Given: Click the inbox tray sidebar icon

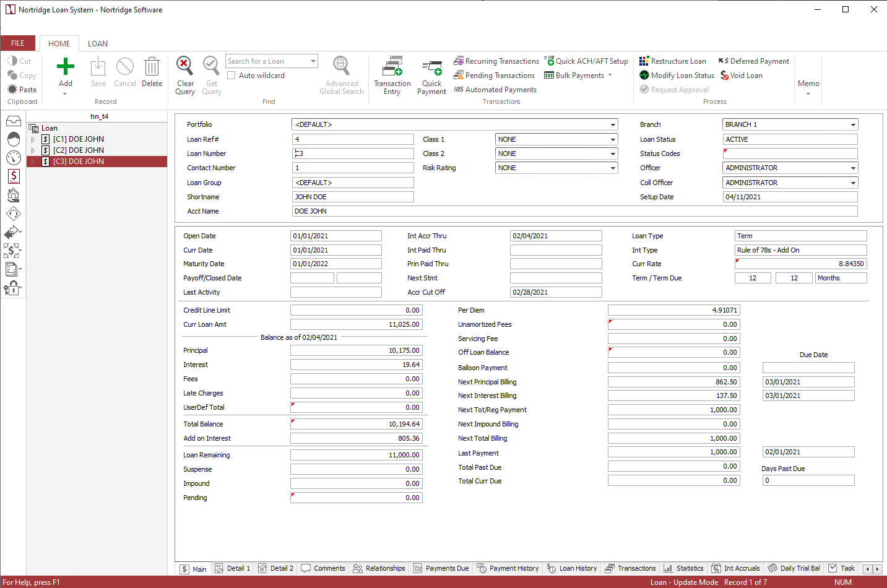Looking at the screenshot, I should point(14,121).
